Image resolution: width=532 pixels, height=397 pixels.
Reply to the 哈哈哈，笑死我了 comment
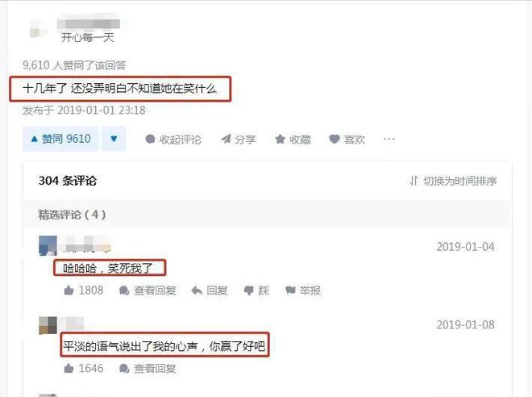point(210,290)
